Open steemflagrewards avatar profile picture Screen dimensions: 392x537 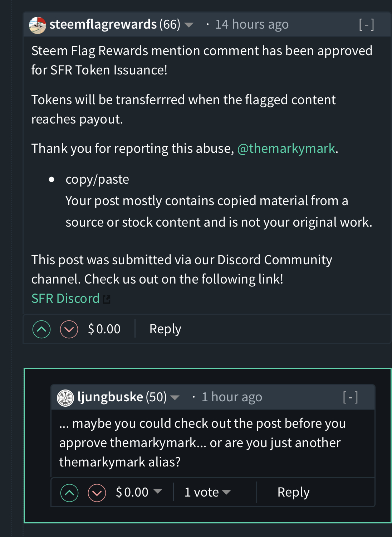point(38,25)
